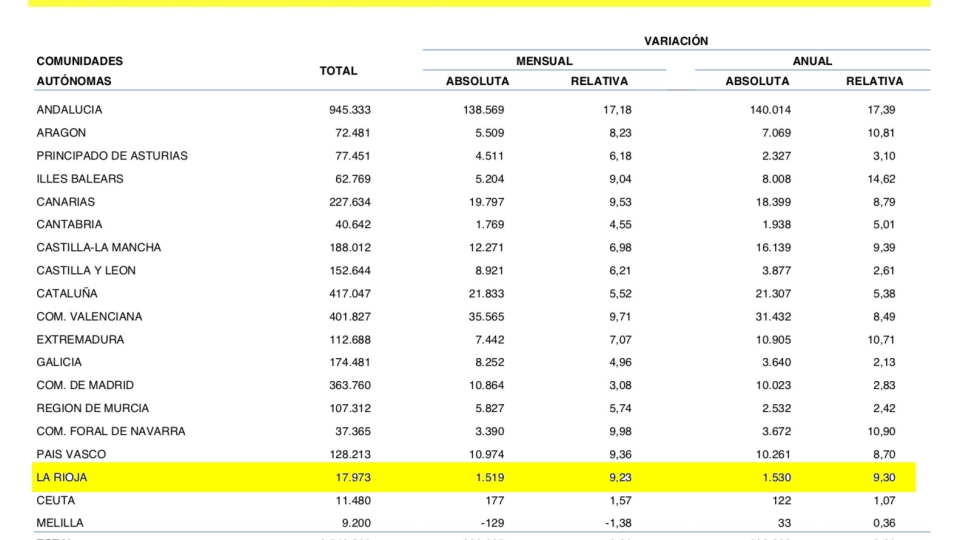Click ABSOLUTA header under MENSUAL
960x540 pixels.
[477, 81]
